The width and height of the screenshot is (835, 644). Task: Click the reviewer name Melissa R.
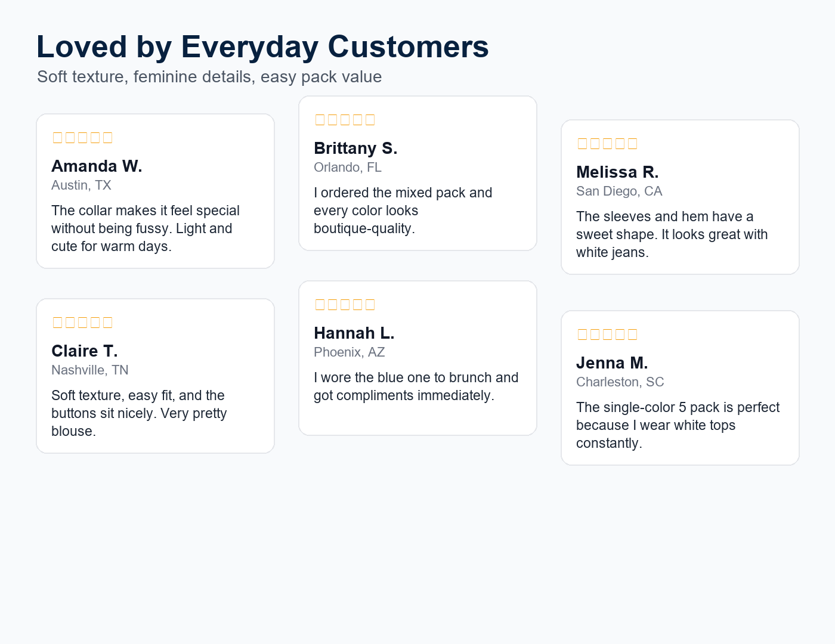click(x=617, y=172)
